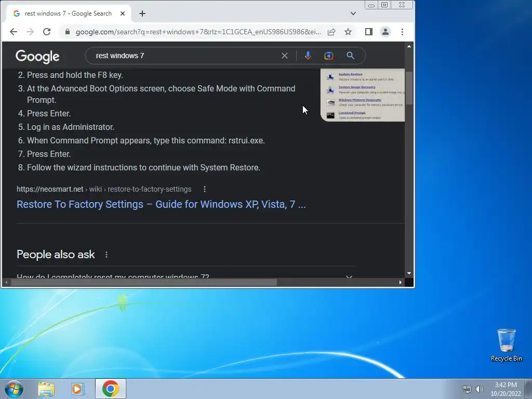Screen dimensions: 532x399
Task: Maximize the Chrome window
Action: tap(384, 5)
